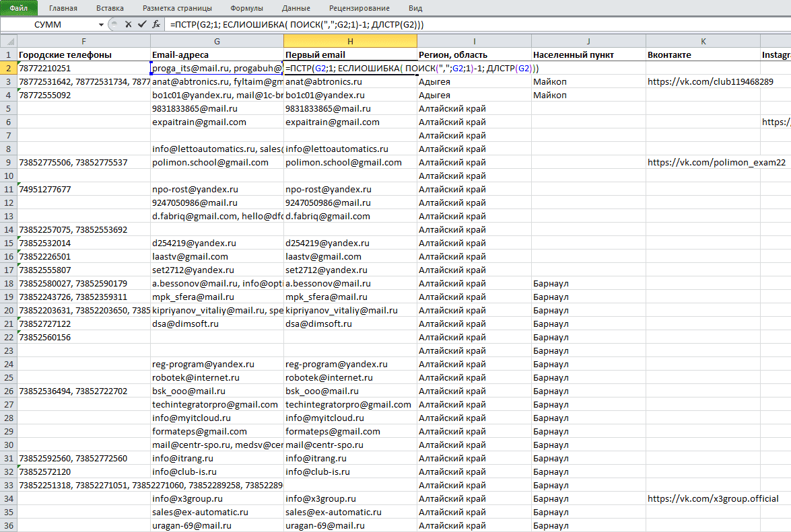Select column K header

(703, 41)
